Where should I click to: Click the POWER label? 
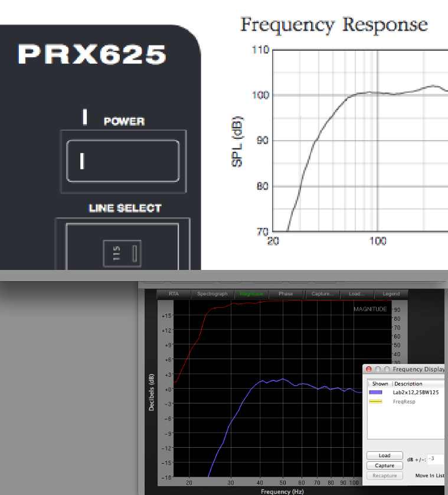click(x=125, y=122)
